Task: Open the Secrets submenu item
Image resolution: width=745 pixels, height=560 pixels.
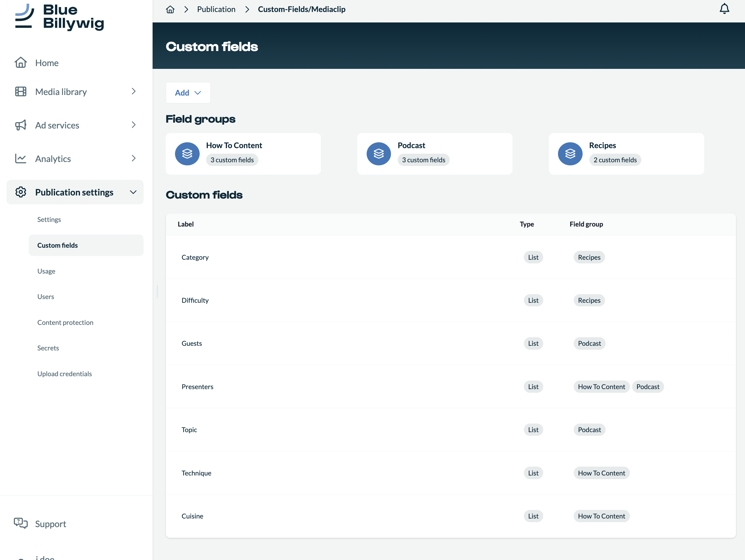Action: point(48,348)
